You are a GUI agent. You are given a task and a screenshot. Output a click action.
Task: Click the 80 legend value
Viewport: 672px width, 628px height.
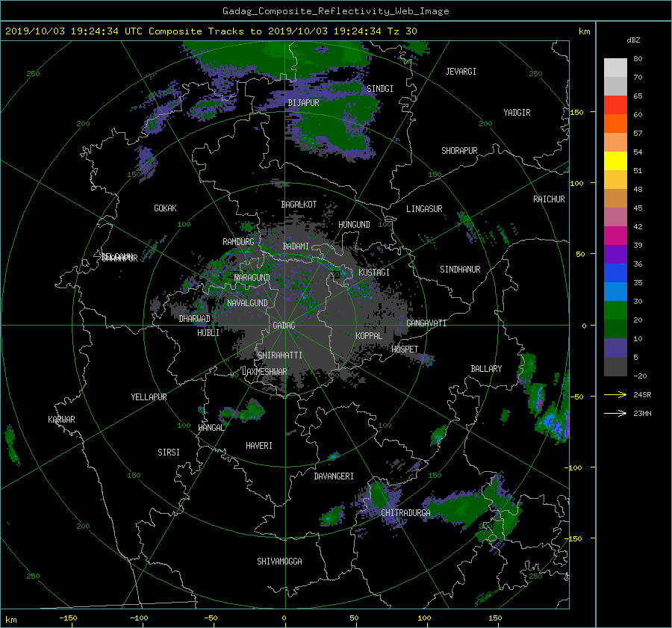pos(638,59)
